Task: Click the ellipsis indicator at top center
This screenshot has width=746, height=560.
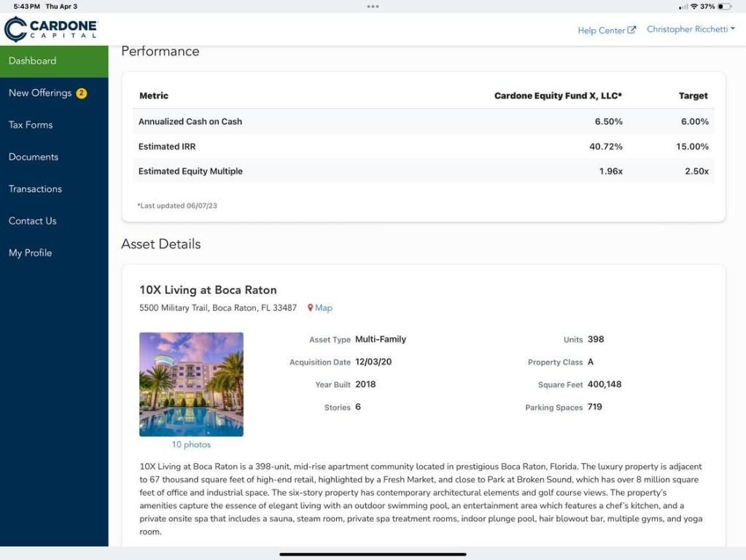Action: pos(373,5)
